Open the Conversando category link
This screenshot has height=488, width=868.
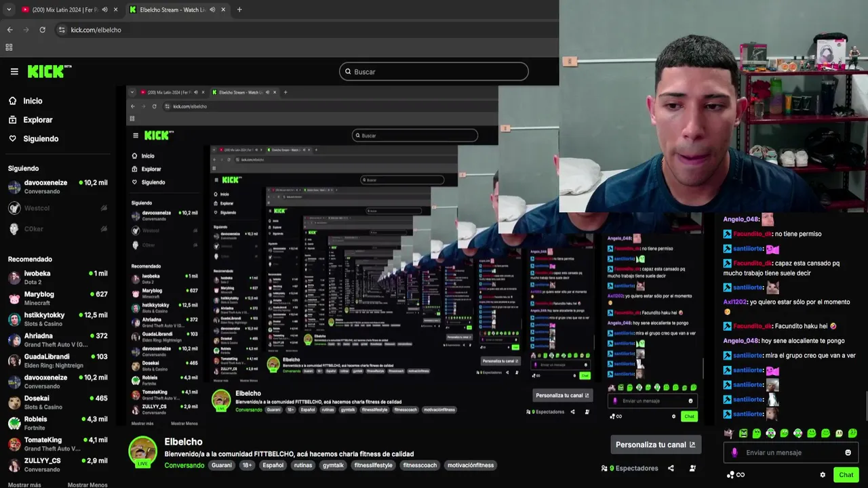184,466
